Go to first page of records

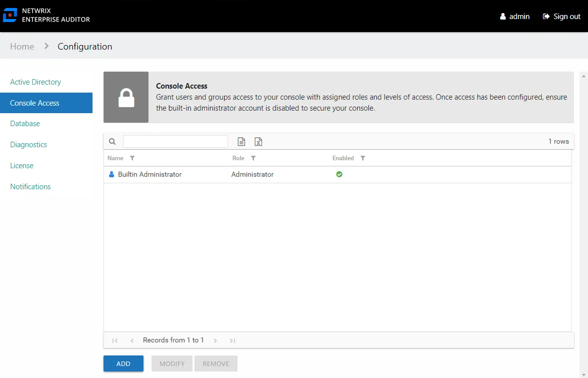115,340
